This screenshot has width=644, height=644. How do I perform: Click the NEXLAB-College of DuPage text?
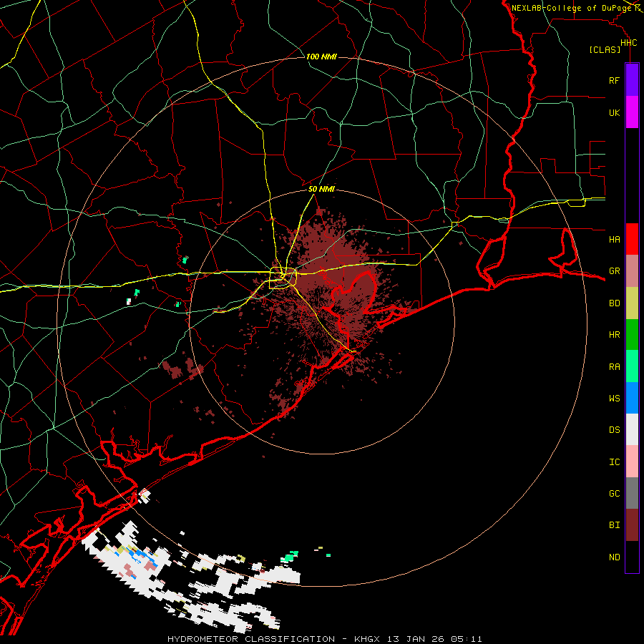pyautogui.click(x=571, y=8)
